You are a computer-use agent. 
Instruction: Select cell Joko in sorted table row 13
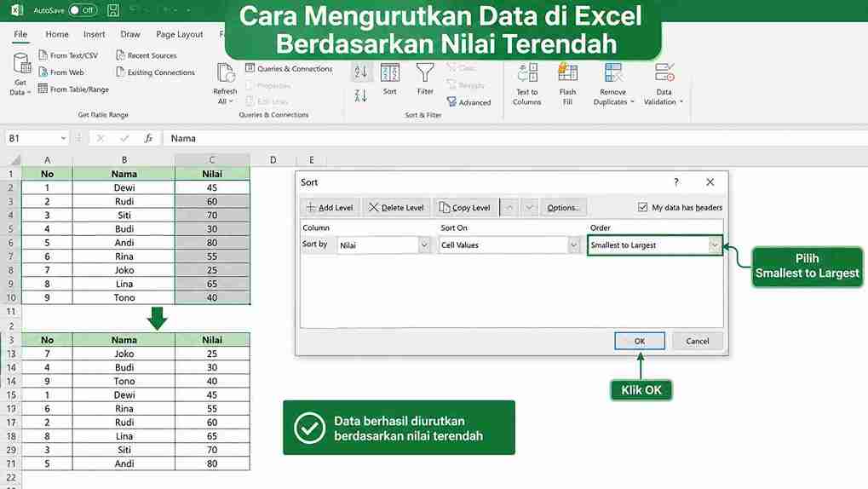124,354
